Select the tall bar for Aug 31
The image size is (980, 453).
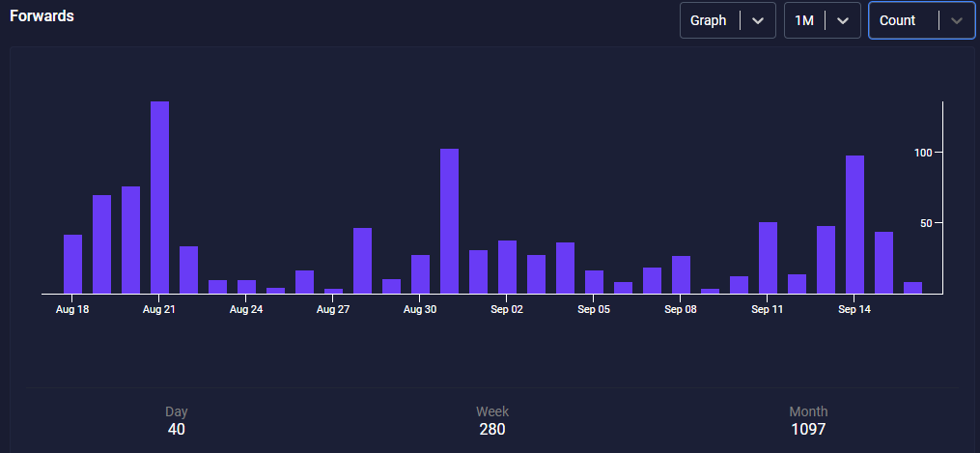point(449,220)
